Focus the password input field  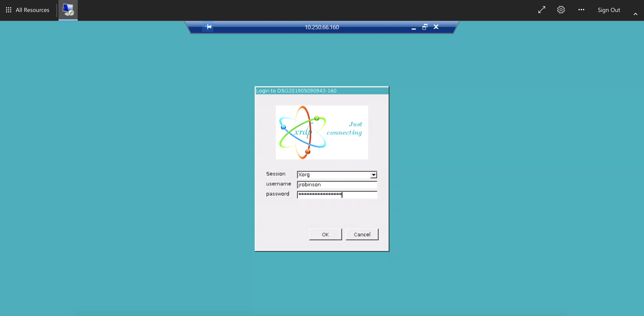pos(337,195)
